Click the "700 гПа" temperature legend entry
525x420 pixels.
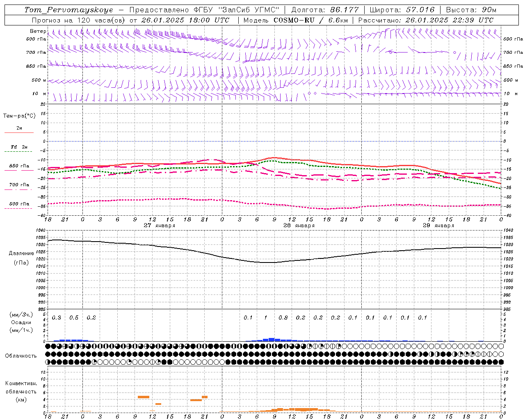(19, 185)
